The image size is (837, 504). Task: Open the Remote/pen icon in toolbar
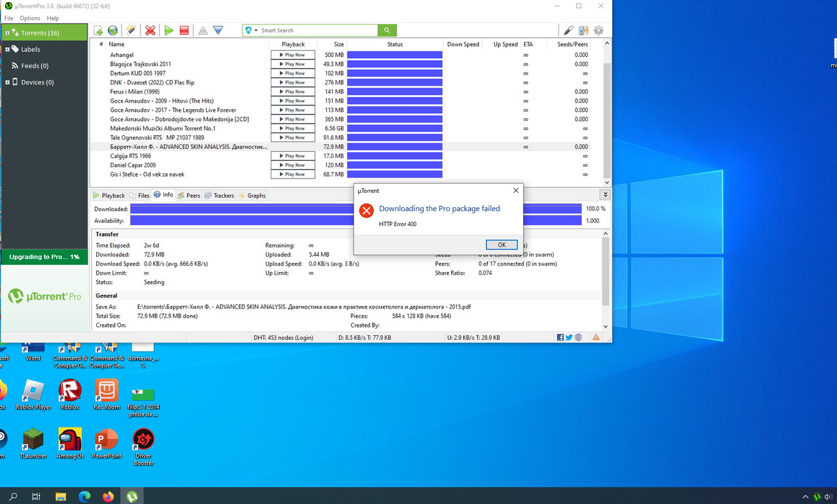coord(568,30)
